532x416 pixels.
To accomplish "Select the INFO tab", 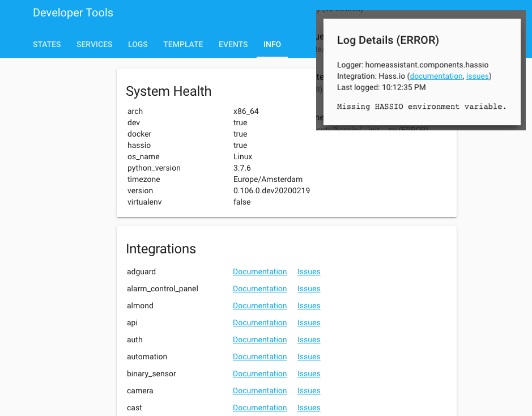I will 272,44.
